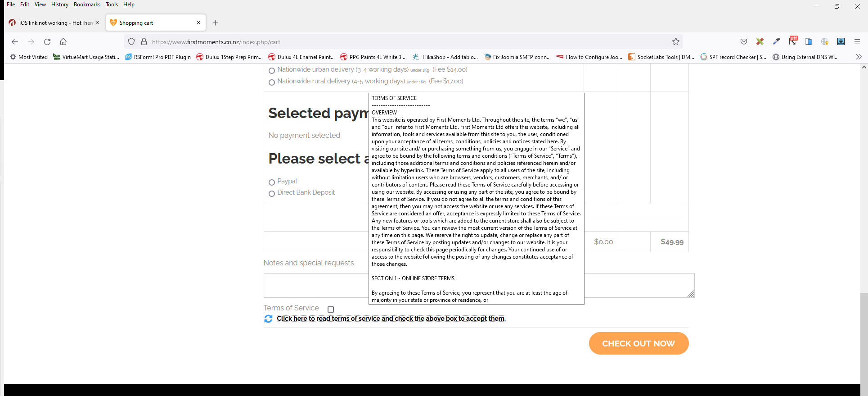The width and height of the screenshot is (868, 396).
Task: Reload the Shopping cart page
Action: pyautogui.click(x=47, y=42)
